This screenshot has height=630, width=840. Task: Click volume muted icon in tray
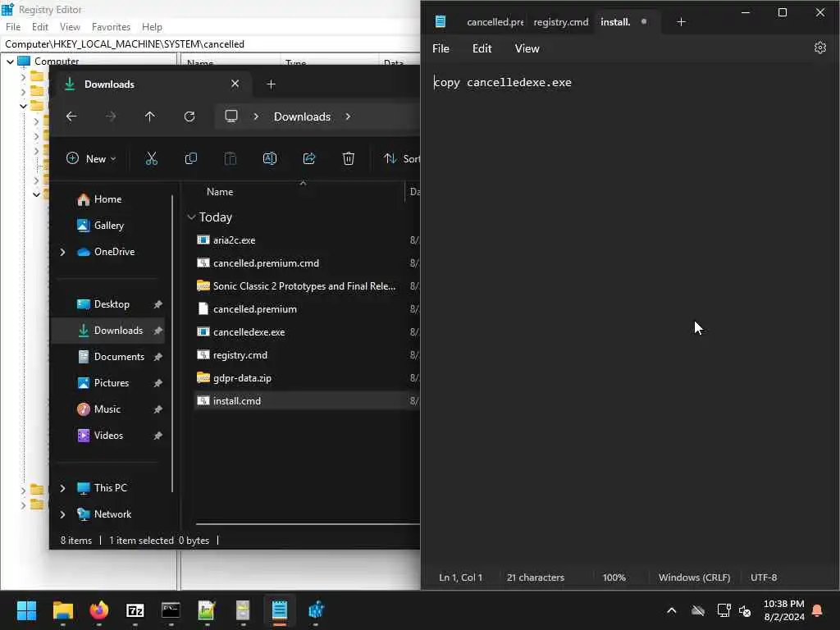[745, 610]
